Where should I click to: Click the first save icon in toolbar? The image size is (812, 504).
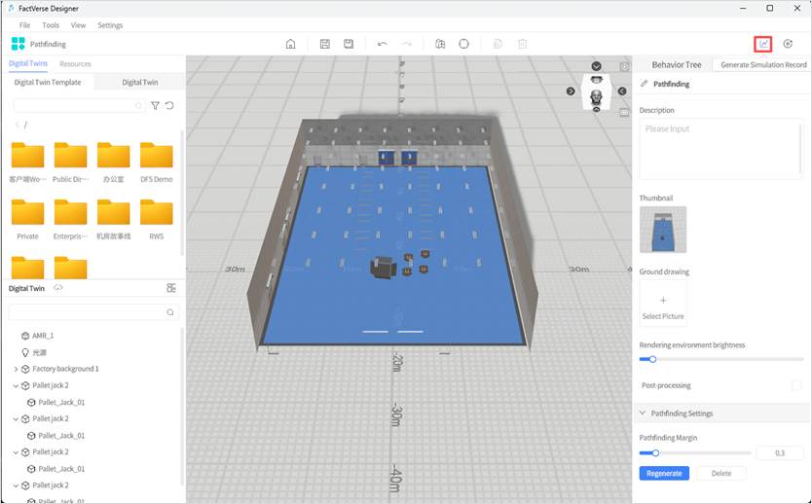tap(325, 44)
